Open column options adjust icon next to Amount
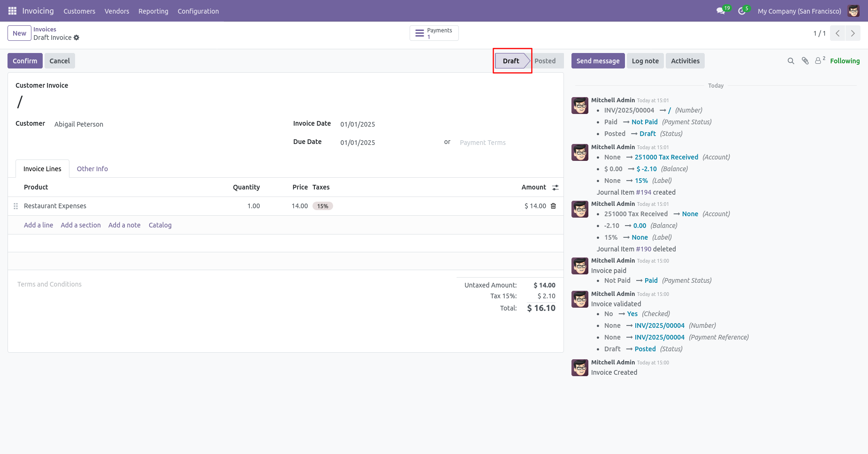This screenshot has width=868, height=454. (556, 188)
